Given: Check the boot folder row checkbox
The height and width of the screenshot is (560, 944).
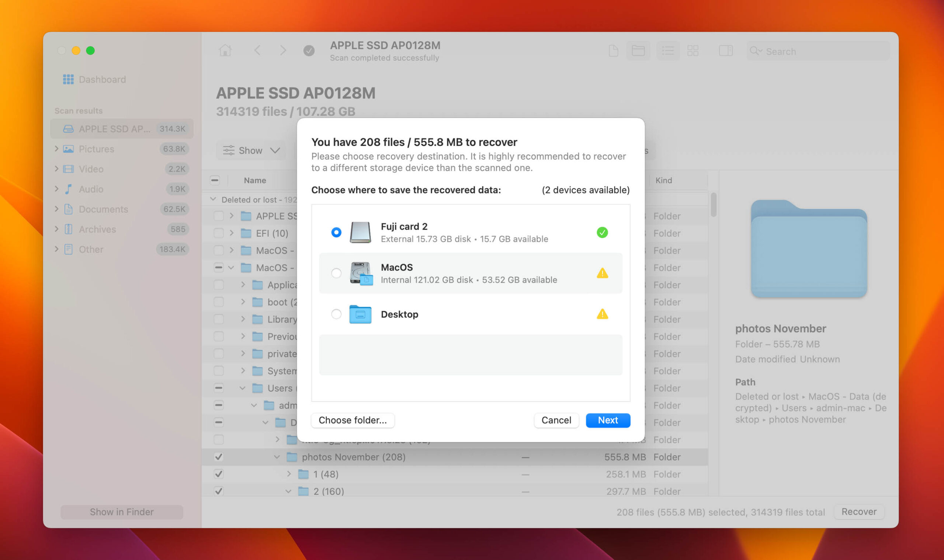Looking at the screenshot, I should coord(219,302).
